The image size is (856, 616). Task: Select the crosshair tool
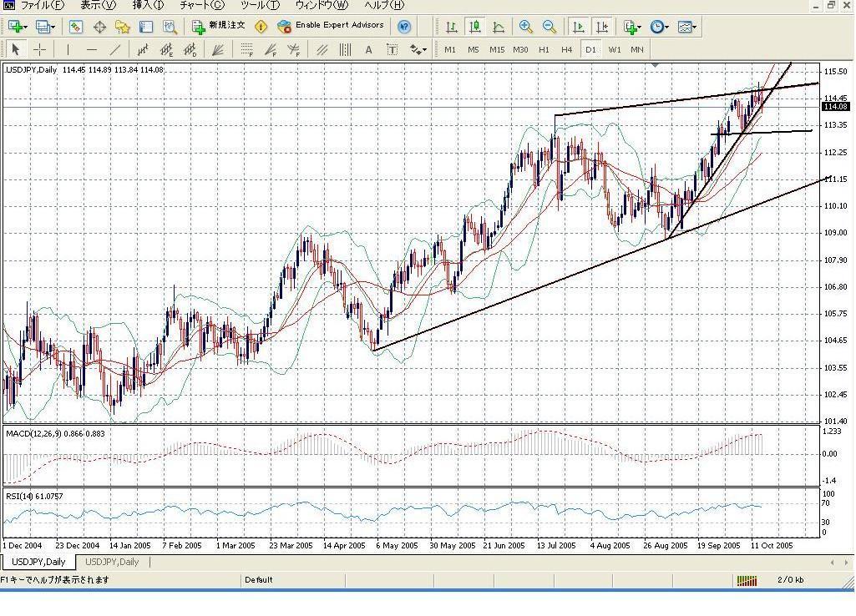[x=39, y=49]
